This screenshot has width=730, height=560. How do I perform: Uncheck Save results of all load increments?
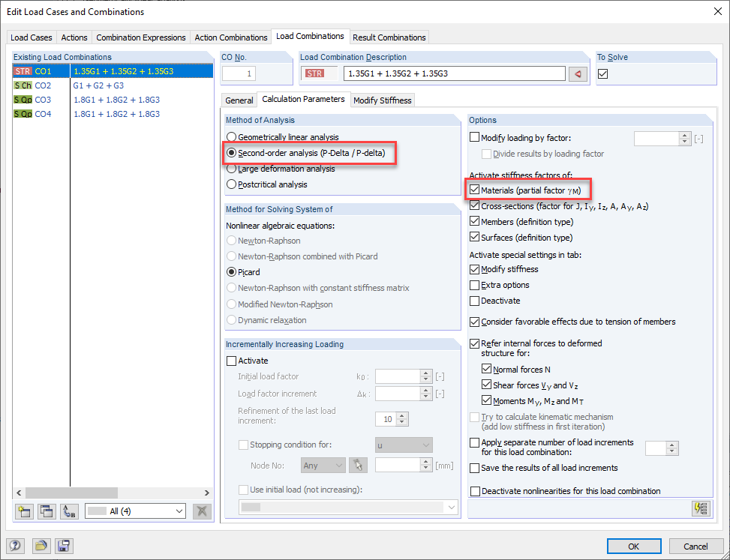[473, 467]
